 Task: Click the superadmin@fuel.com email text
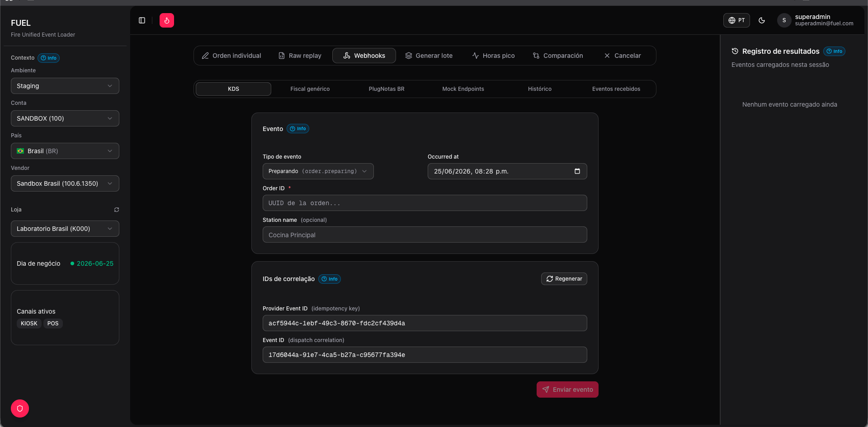click(x=824, y=23)
